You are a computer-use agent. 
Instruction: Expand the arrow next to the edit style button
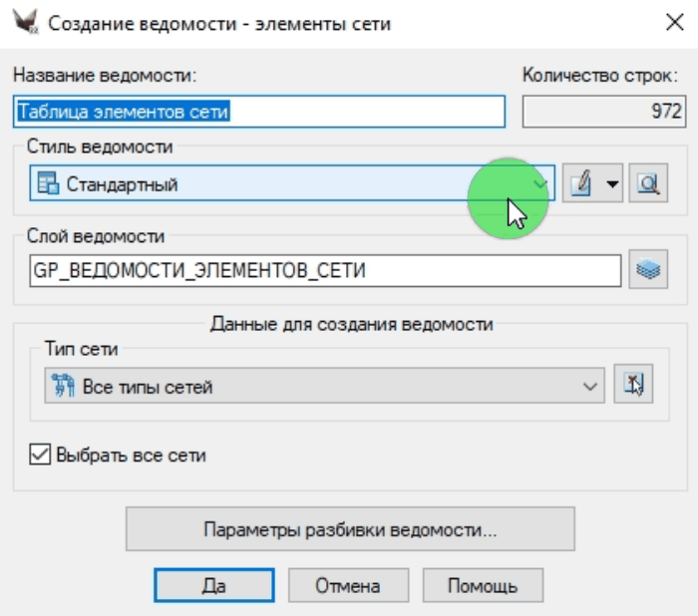click(611, 183)
